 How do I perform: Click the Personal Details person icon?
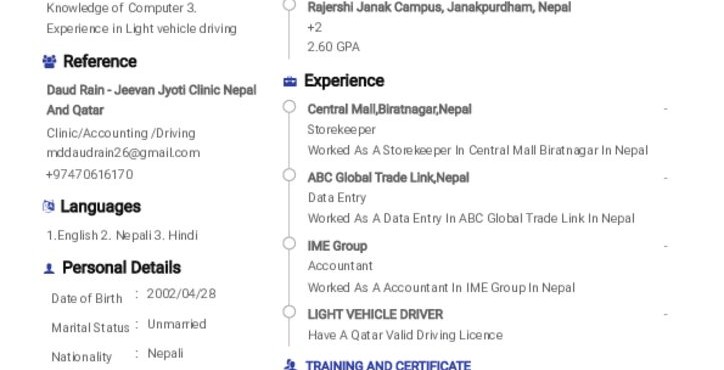point(49,268)
